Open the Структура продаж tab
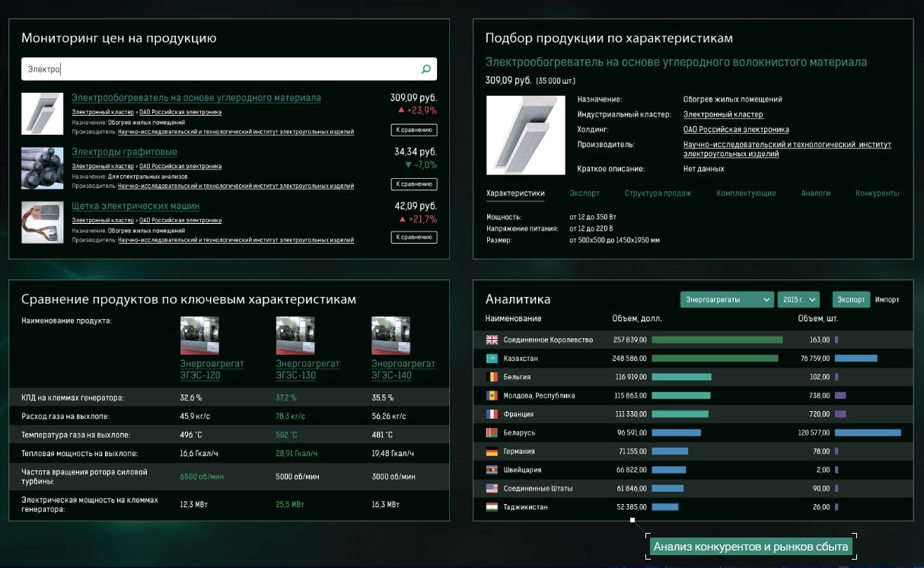Screen dimensions: 924x568 (658, 193)
